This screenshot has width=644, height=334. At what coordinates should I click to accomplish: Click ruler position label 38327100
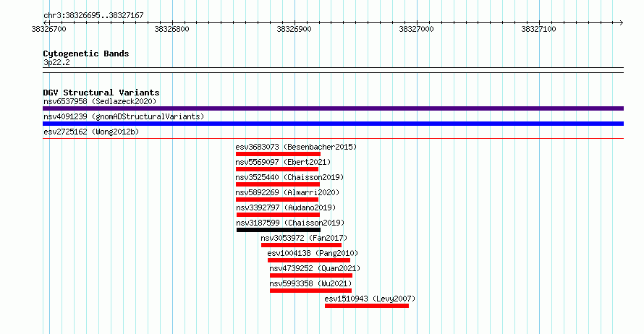coord(538,29)
